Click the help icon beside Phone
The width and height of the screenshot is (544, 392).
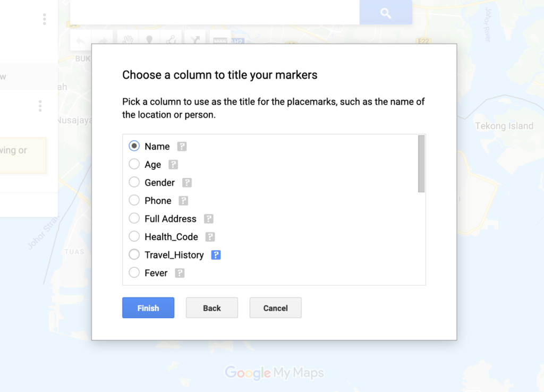pyautogui.click(x=183, y=200)
